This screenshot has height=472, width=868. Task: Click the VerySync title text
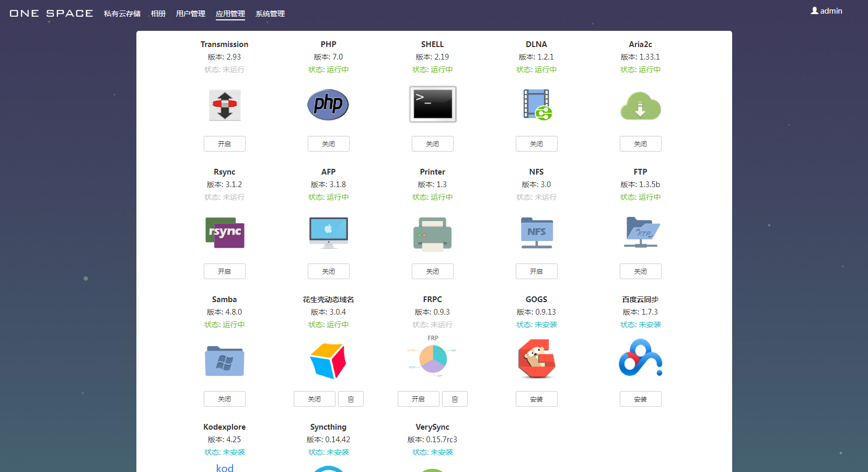pos(433,427)
